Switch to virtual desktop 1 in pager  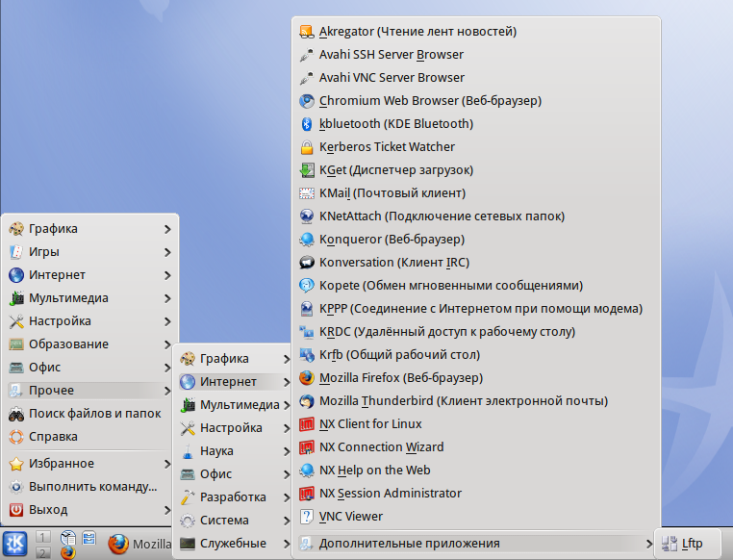click(43, 537)
